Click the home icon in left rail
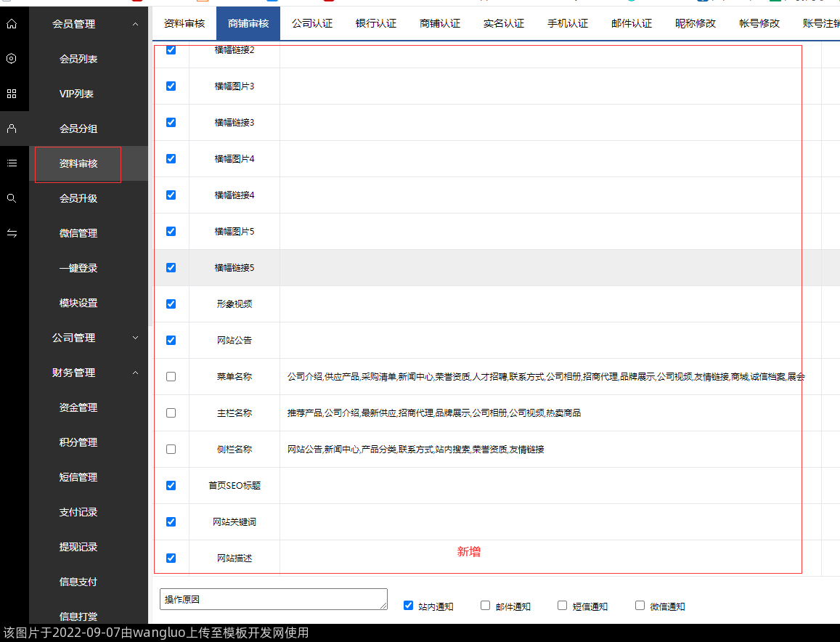 12,24
